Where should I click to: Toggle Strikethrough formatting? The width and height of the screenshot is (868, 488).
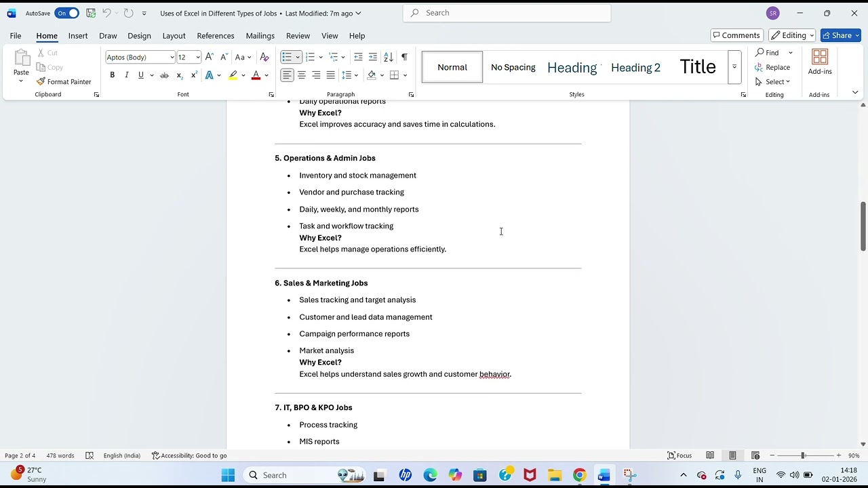click(x=164, y=75)
